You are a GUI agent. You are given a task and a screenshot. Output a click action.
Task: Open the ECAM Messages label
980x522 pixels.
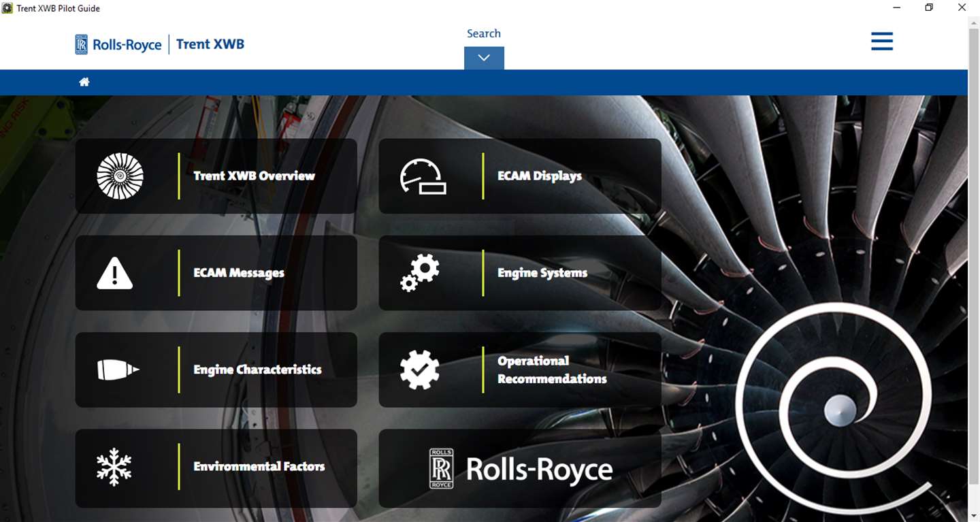coord(239,273)
